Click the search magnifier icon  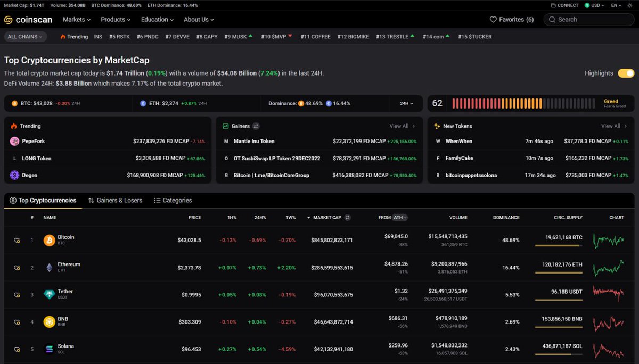[552, 20]
